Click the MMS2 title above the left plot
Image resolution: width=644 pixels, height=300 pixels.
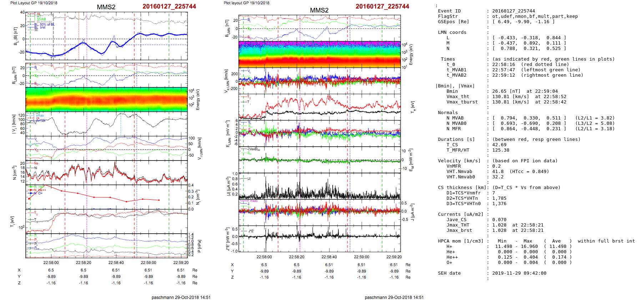(x=106, y=7)
